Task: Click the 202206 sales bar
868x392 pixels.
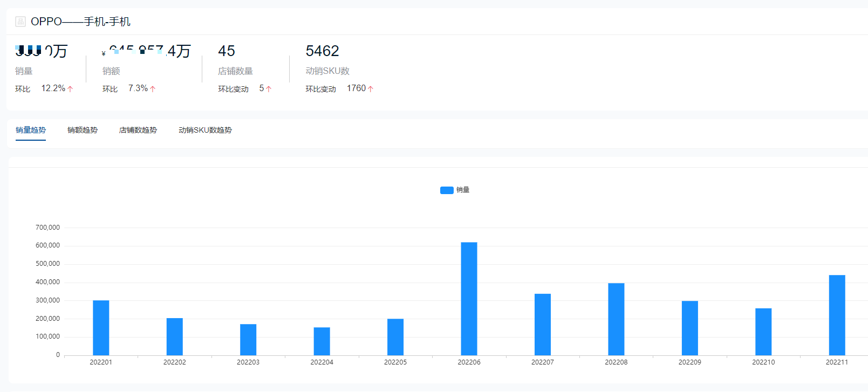Action: [x=469, y=299]
